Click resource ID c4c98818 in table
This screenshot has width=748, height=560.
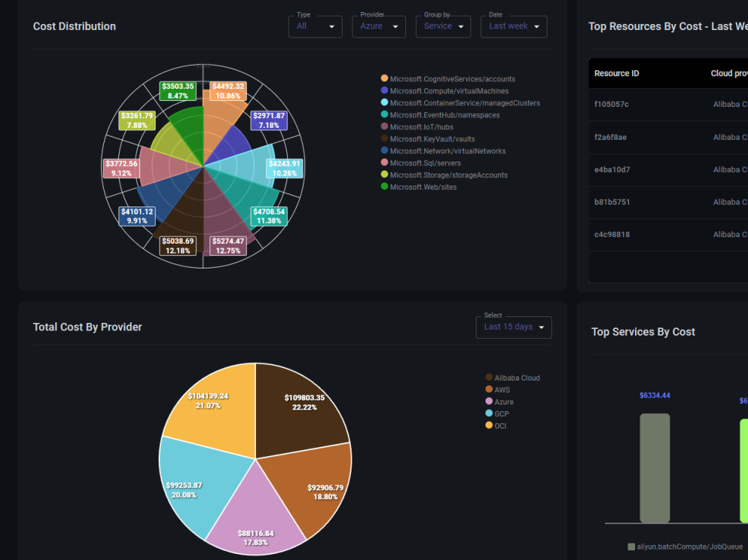coord(612,234)
